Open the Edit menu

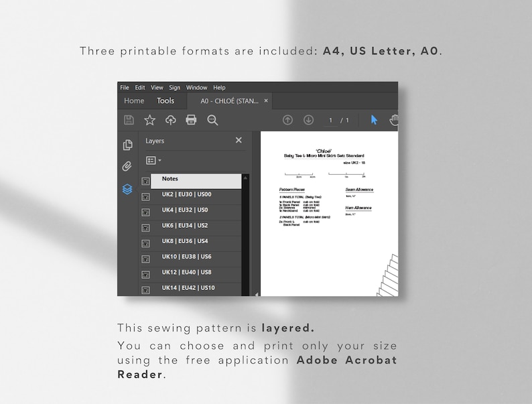click(x=140, y=88)
